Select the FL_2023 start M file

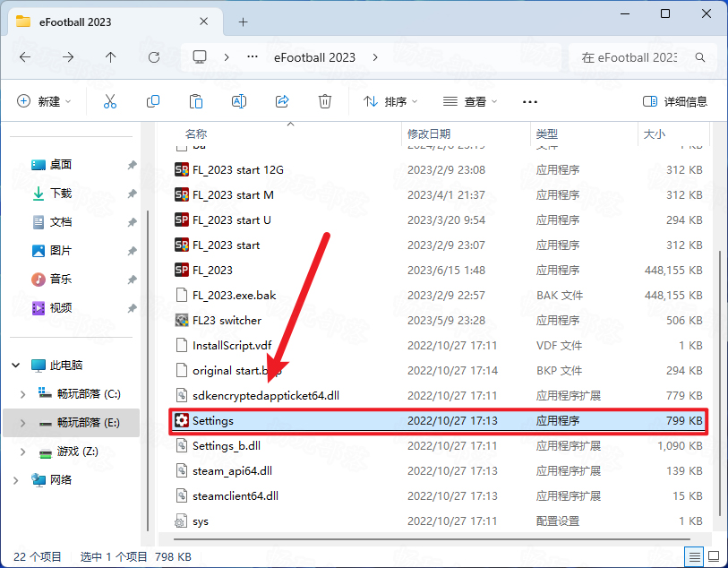point(233,195)
